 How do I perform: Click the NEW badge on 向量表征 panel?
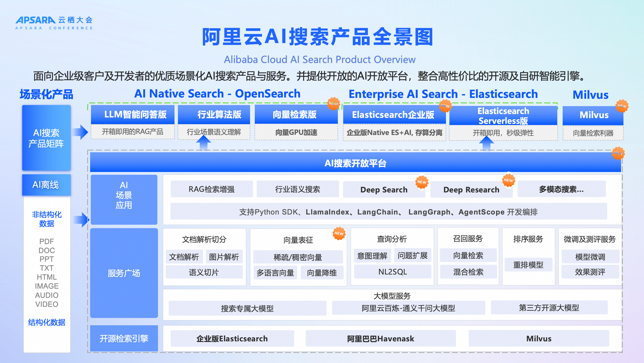pos(339,233)
